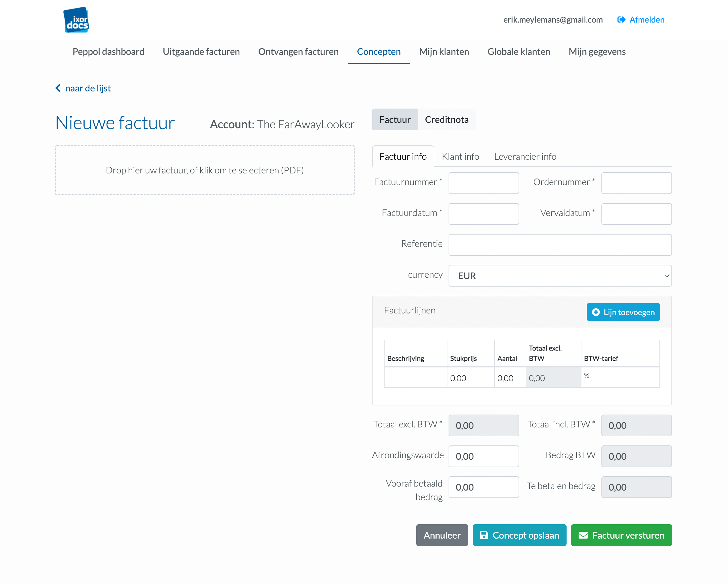The image size is (728, 584).
Task: Open Mijn klanten page
Action: [x=444, y=52]
